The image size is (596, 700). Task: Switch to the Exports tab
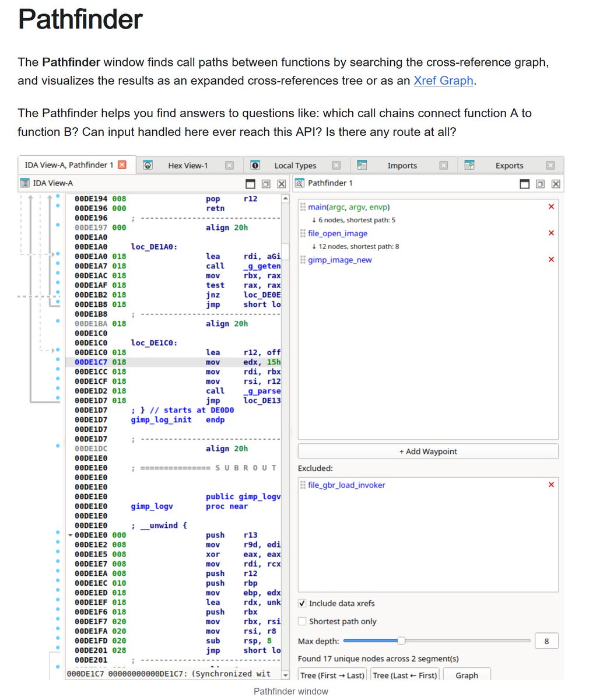click(510, 166)
